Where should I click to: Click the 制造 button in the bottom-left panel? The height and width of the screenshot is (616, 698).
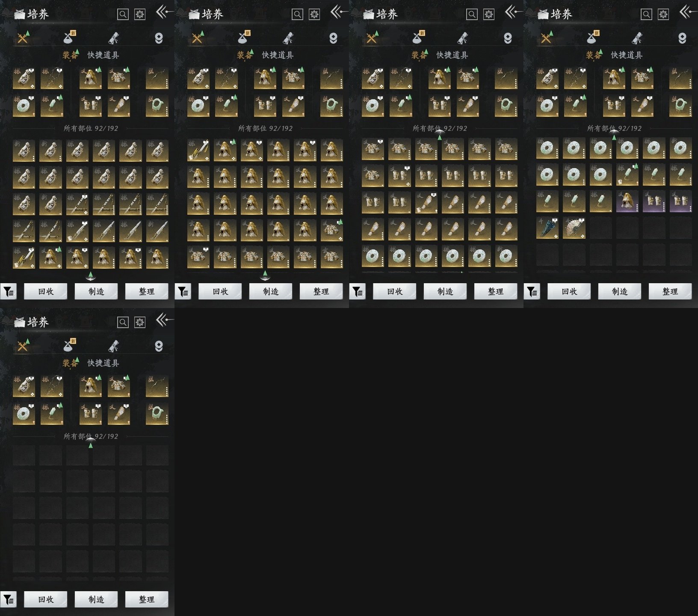tap(96, 599)
